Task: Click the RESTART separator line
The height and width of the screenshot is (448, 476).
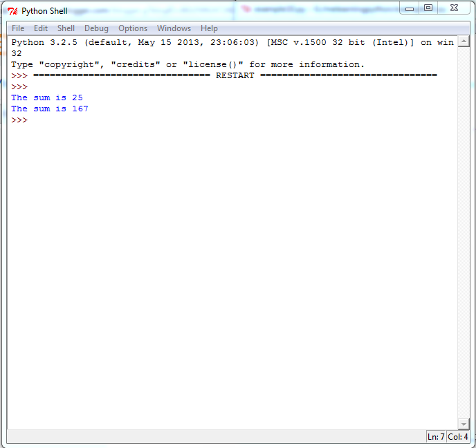Action: [x=235, y=75]
